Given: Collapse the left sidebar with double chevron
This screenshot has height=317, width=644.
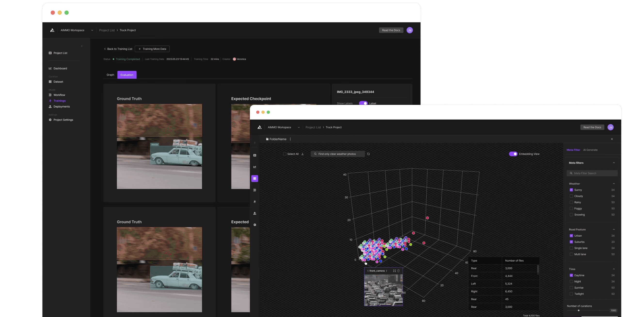Looking at the screenshot, I should pyautogui.click(x=82, y=46).
